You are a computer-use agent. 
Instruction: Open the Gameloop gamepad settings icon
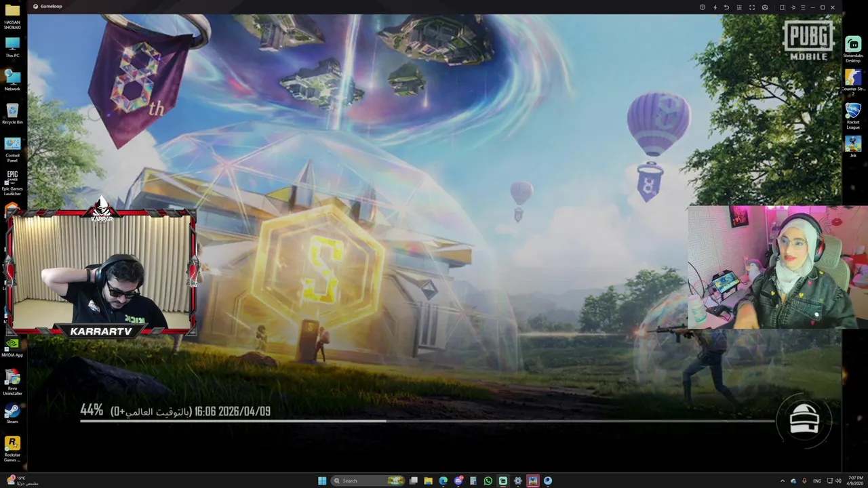point(765,7)
